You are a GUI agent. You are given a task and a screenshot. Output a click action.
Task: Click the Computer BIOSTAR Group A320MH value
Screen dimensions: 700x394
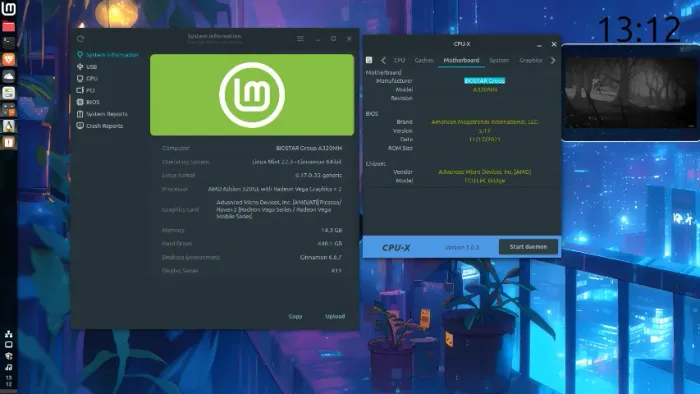308,148
